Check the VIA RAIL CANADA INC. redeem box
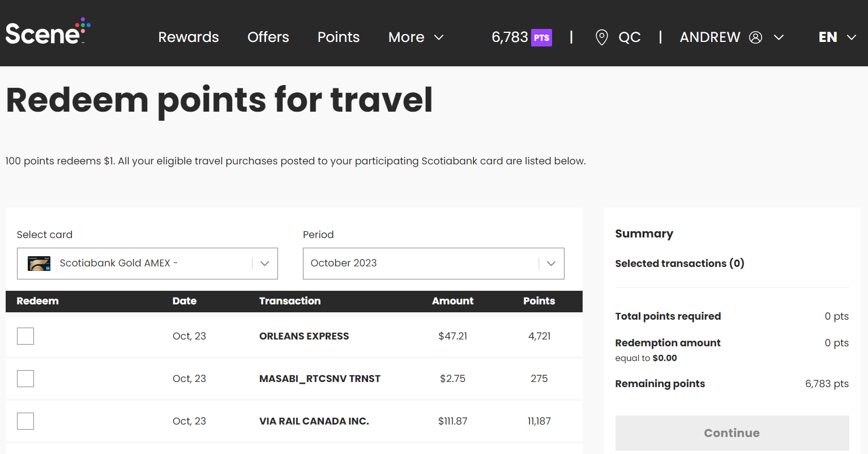 point(25,421)
